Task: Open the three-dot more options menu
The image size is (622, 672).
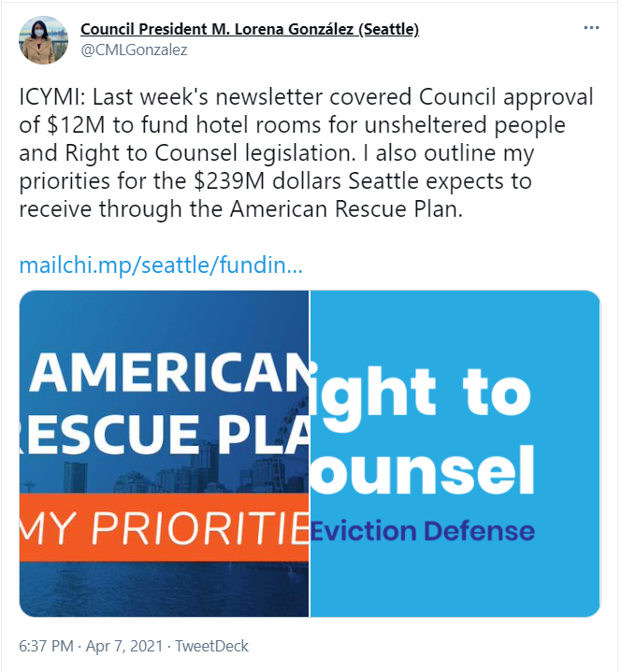Action: [591, 28]
